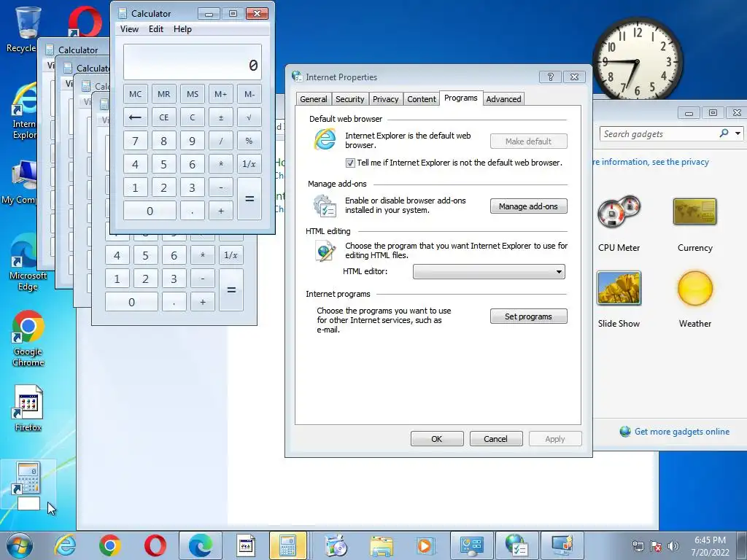Click the Internet Properties help question button
The image size is (747, 560).
[550, 77]
